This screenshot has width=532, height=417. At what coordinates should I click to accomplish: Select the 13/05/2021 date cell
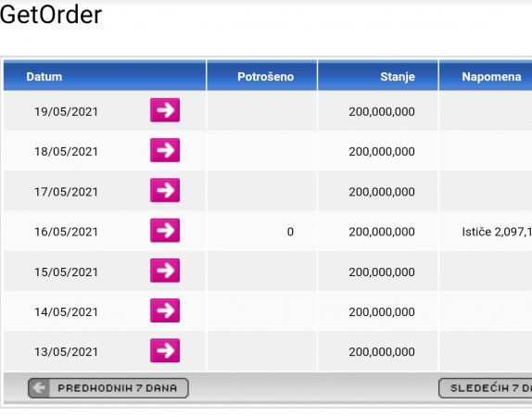click(66, 352)
